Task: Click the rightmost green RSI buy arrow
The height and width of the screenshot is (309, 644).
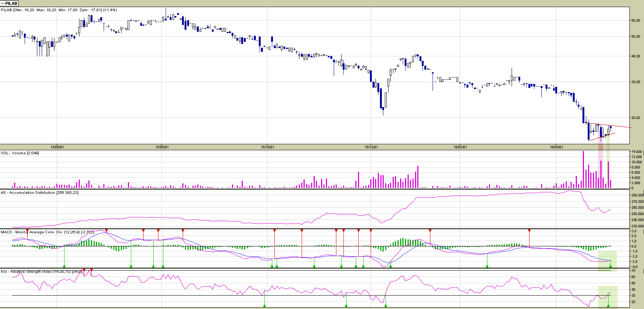Action: [x=608, y=306]
